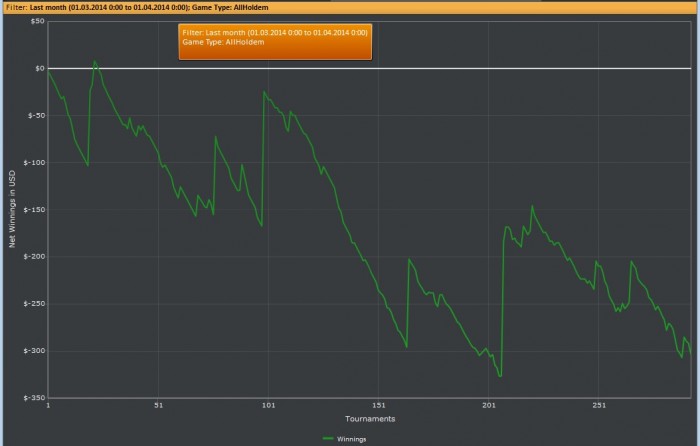Click the orange filter info tooltip box

pyautogui.click(x=275, y=42)
